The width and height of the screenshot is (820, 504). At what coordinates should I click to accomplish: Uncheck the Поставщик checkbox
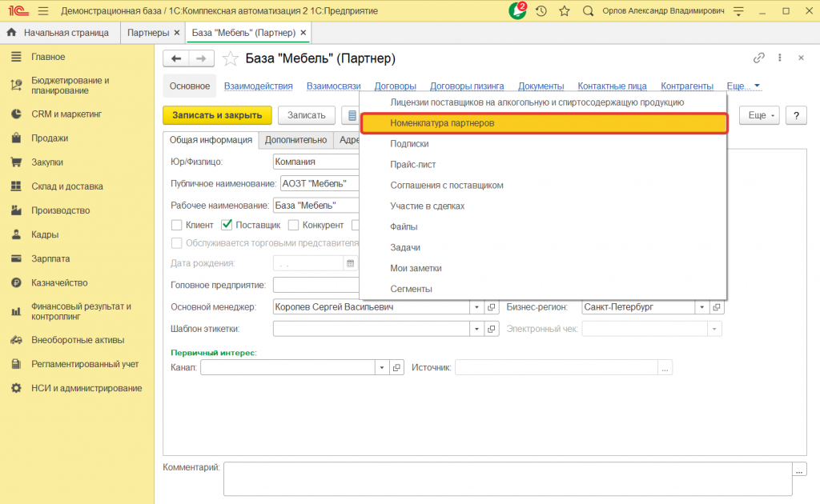(227, 226)
